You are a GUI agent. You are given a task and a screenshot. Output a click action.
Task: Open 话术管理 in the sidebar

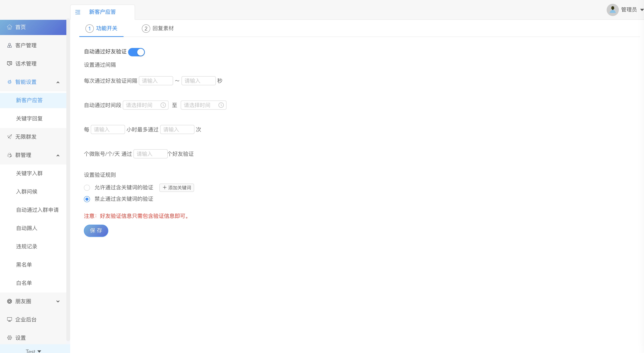[33, 64]
